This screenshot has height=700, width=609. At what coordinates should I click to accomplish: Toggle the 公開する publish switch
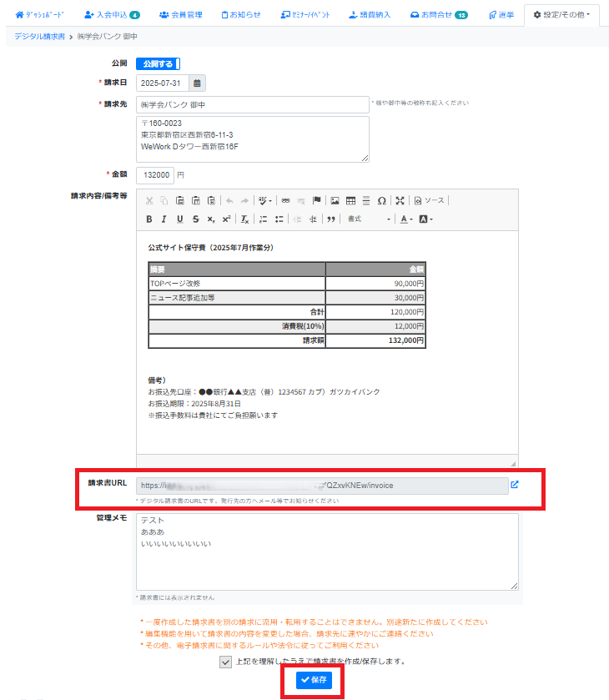tap(158, 63)
